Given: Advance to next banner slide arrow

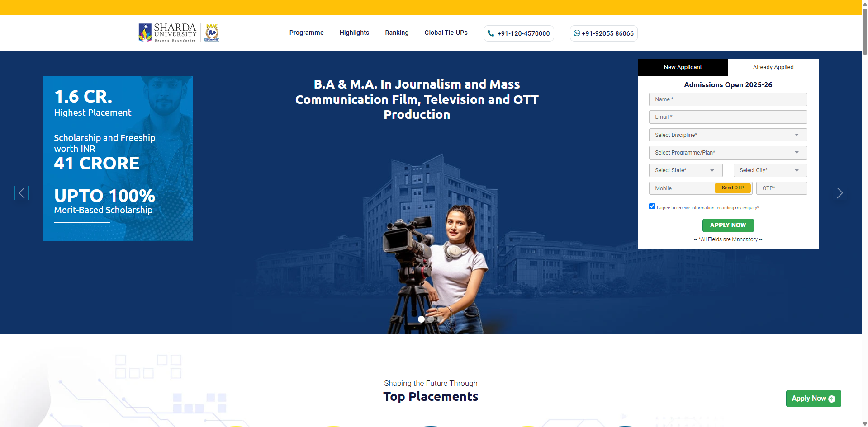Looking at the screenshot, I should pos(840,193).
